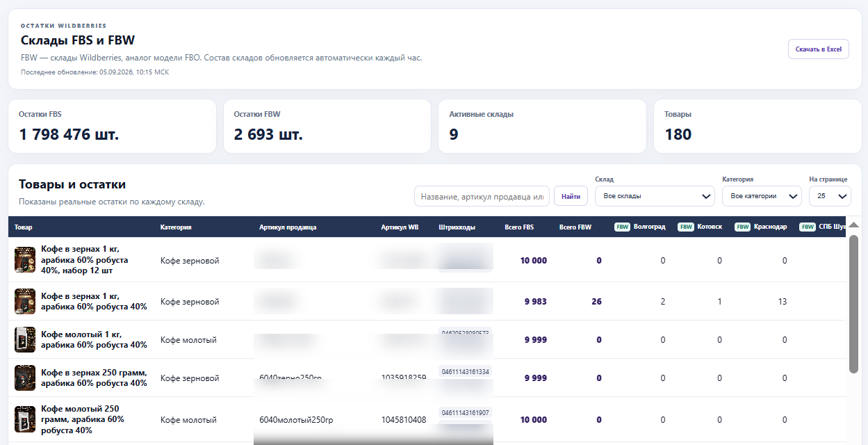Image resolution: width=868 pixels, height=445 pixels.
Task: Click the FBW badge next to Котовск
Action: [x=686, y=227]
